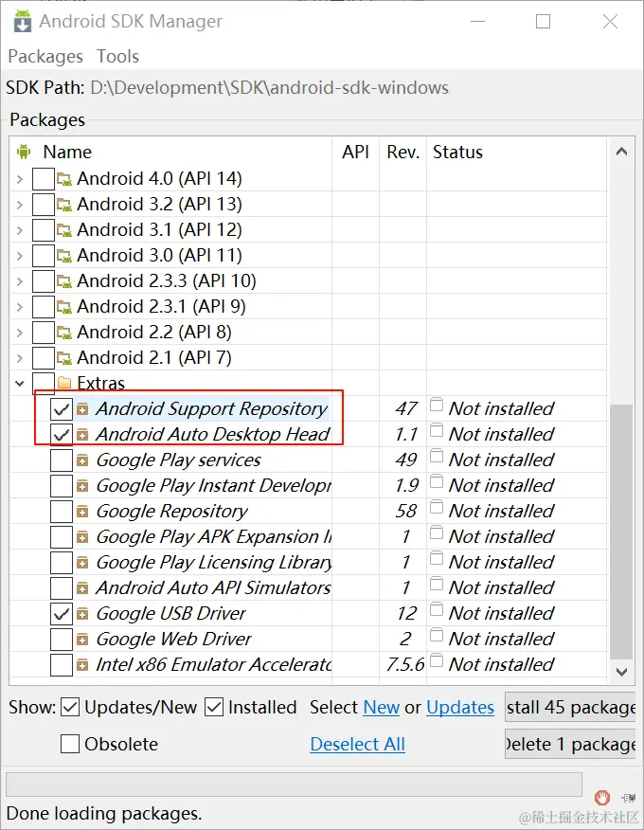Image resolution: width=644 pixels, height=830 pixels.
Task: Expand the Android 3.1 (API 12) node
Action: (20, 229)
